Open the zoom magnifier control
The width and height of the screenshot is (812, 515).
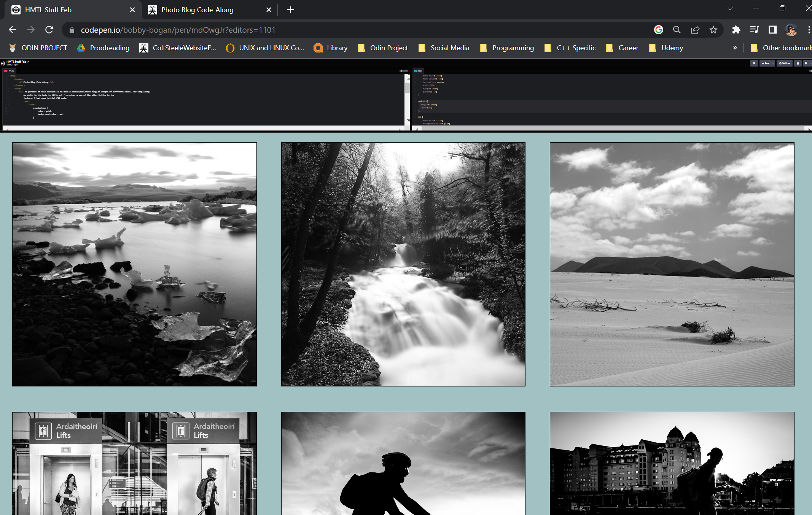click(x=677, y=30)
